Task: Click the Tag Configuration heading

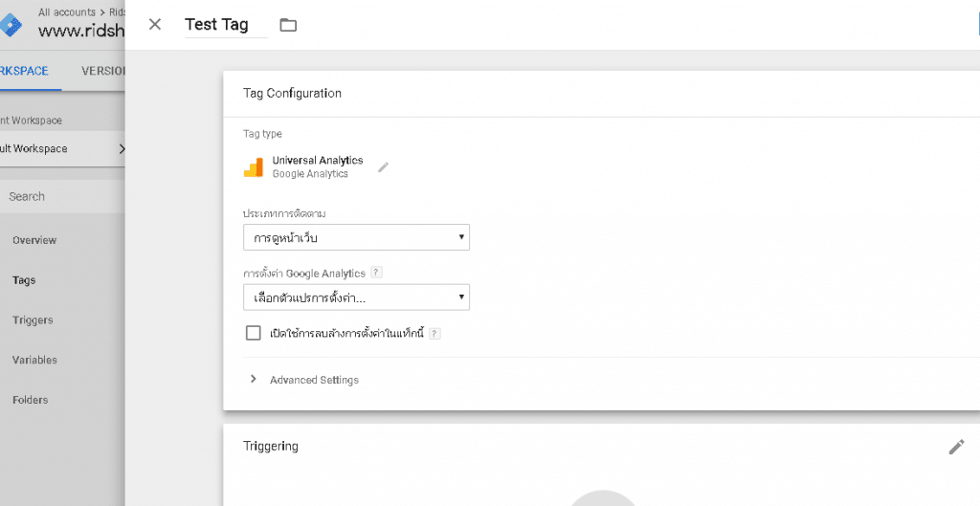Action: (292, 93)
